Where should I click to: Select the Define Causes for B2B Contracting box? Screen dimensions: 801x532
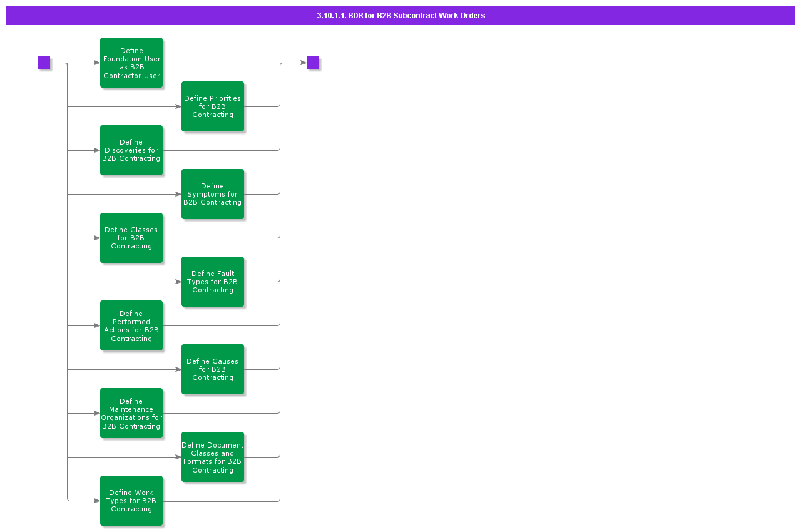tap(213, 369)
